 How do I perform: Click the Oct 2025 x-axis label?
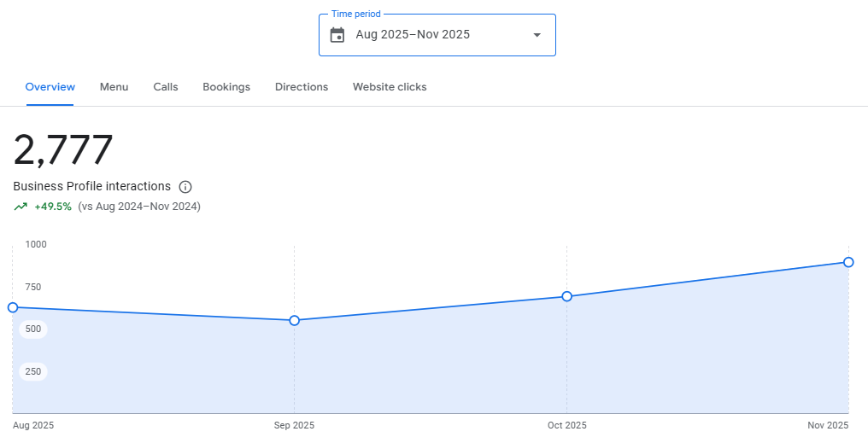point(567,425)
